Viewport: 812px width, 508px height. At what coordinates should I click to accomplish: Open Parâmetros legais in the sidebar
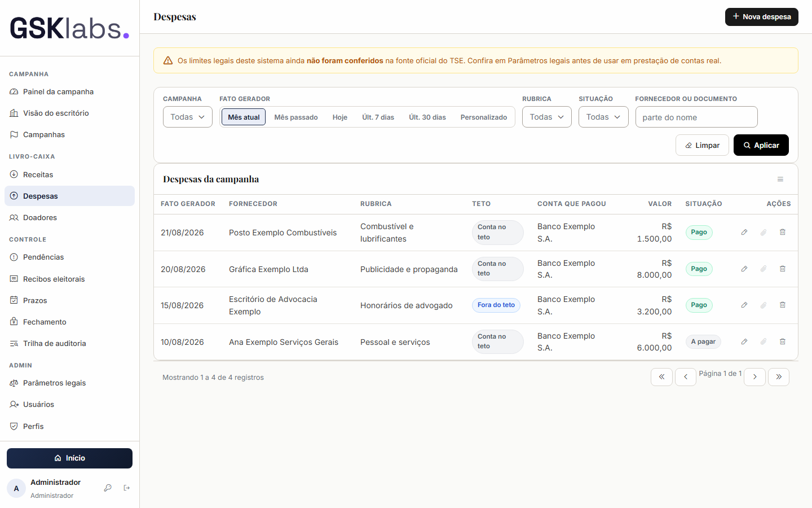[x=69, y=383]
